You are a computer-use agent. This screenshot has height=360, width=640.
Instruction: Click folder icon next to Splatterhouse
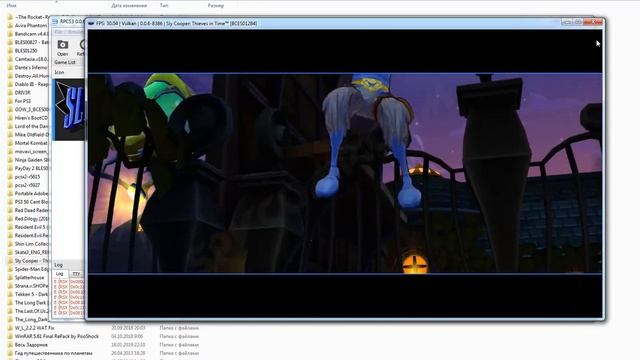[x=10, y=278]
